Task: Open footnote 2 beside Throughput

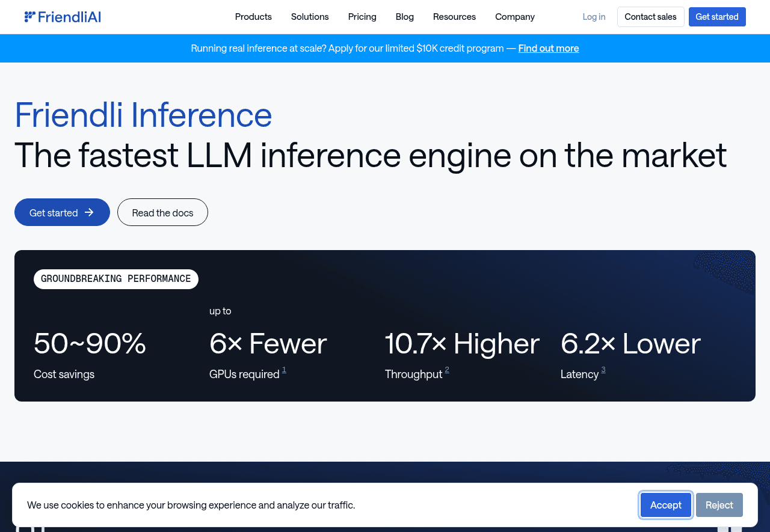Action: tap(447, 370)
